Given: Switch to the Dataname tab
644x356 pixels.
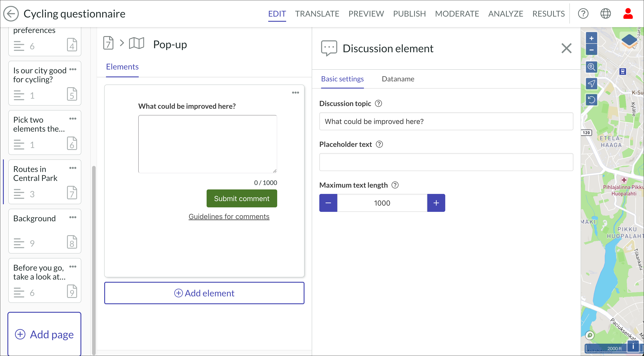Looking at the screenshot, I should [x=398, y=79].
